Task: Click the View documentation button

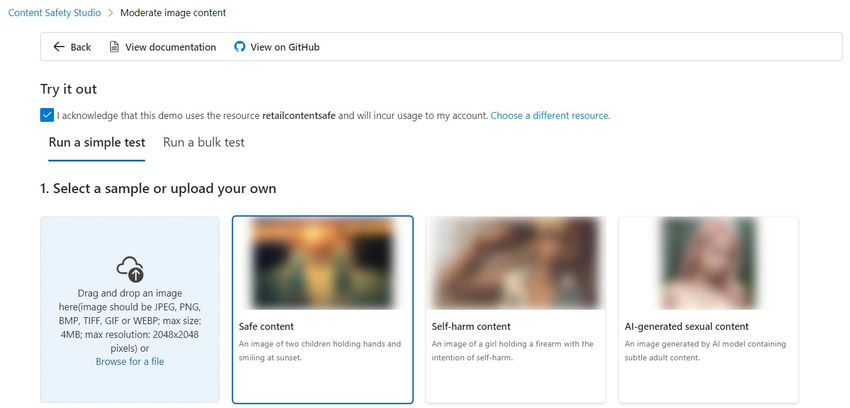Action: point(163,47)
